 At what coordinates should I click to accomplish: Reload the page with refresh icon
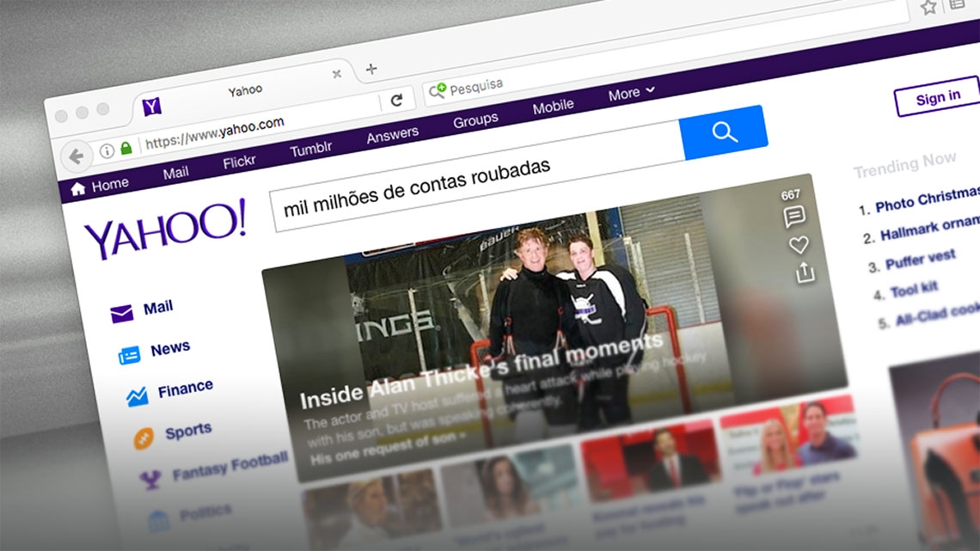396,100
